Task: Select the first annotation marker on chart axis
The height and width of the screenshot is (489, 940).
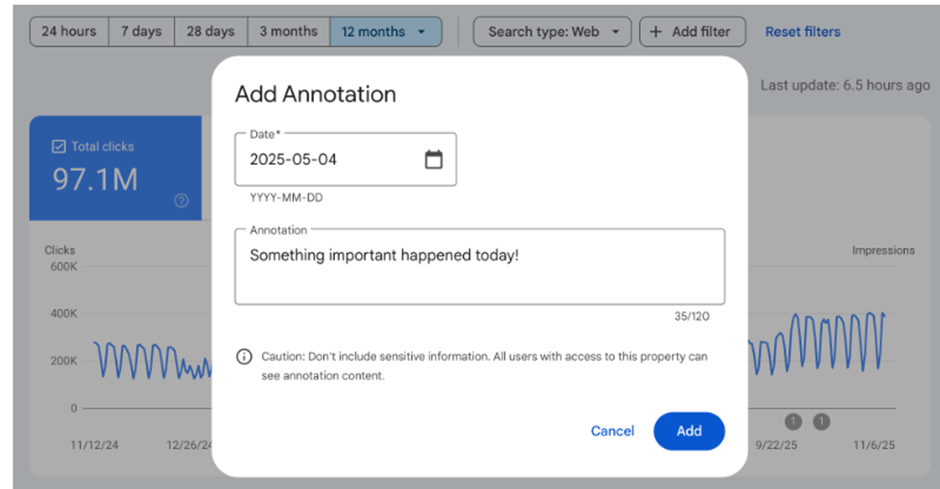Action: 793,421
